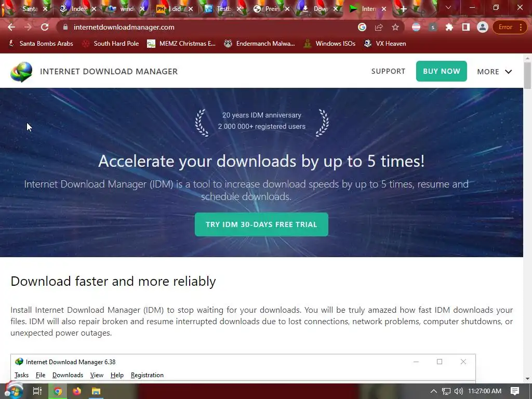Click TRY IDM 30-DAYS FREE TRIAL

click(x=261, y=224)
